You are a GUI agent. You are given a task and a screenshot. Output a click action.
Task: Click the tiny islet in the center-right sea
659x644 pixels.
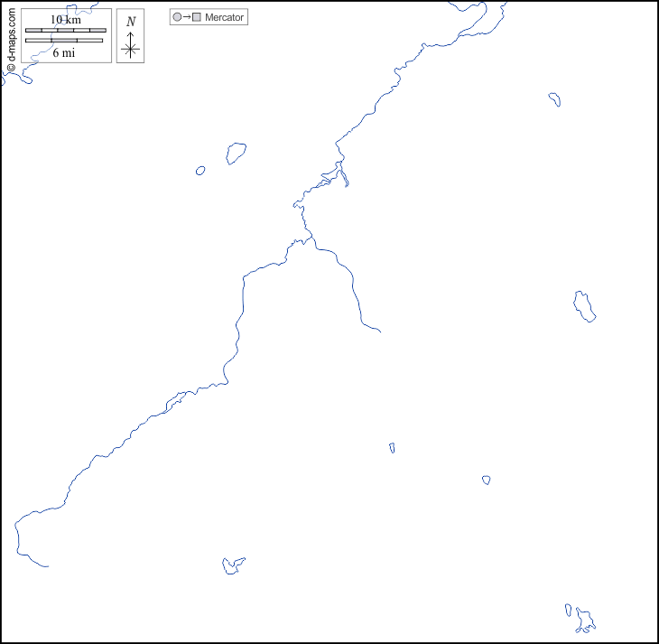[392, 447]
